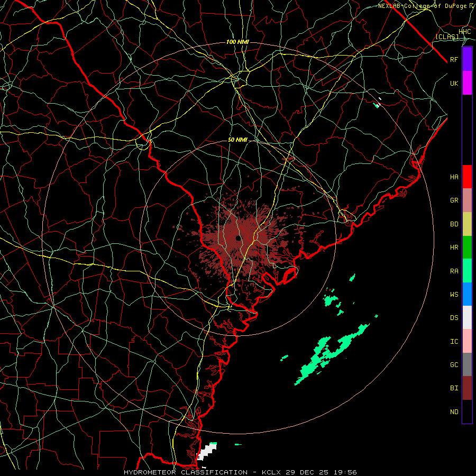Click the BD yellow legend swatch

pos(467,224)
